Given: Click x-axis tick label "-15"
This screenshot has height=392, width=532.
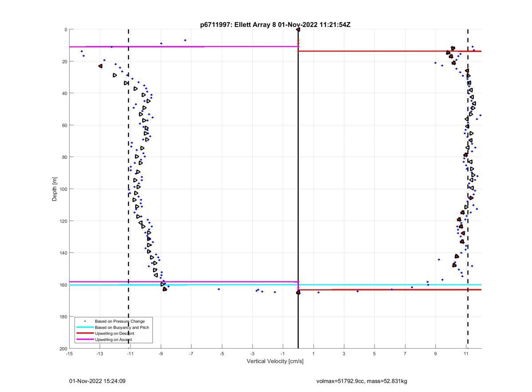Looking at the screenshot, I should [69, 353].
